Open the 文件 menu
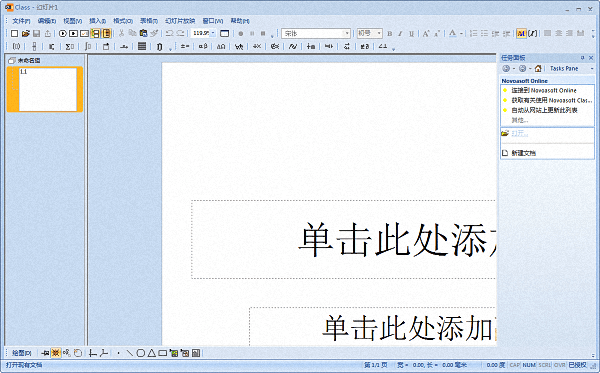The image size is (600, 373). coord(21,21)
